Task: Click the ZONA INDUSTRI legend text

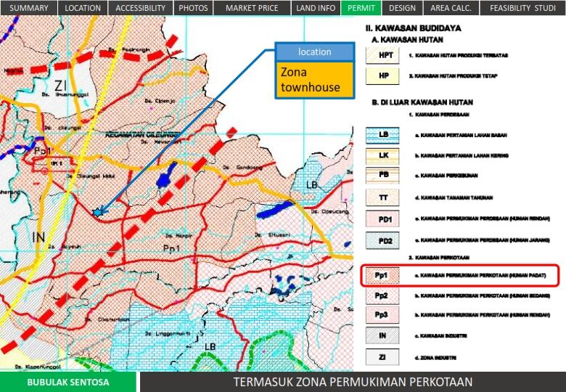Action: pos(438,358)
